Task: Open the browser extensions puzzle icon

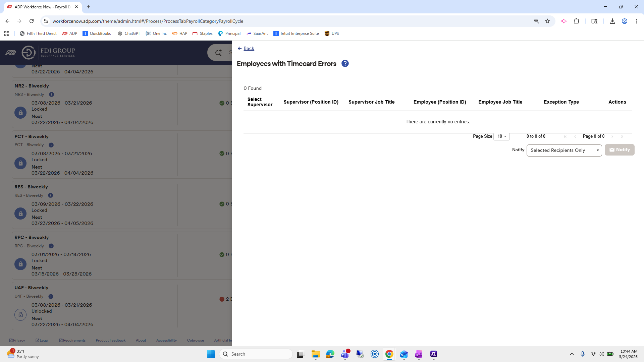Action: pos(576,21)
